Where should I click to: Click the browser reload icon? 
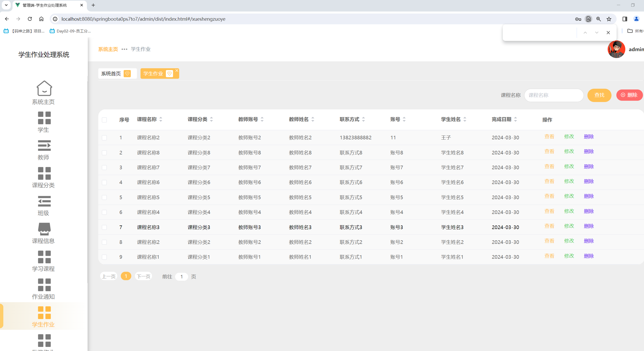[x=30, y=19]
